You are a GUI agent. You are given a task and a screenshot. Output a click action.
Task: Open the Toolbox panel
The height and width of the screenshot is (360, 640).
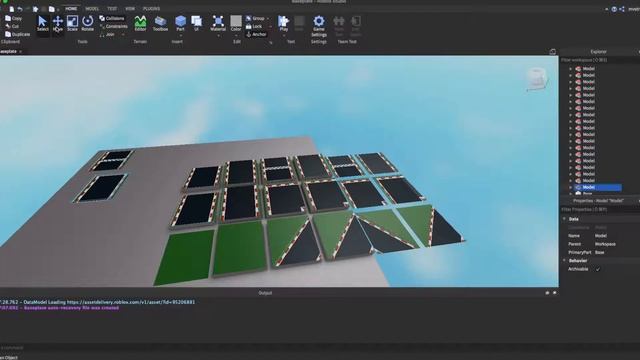tap(160, 24)
